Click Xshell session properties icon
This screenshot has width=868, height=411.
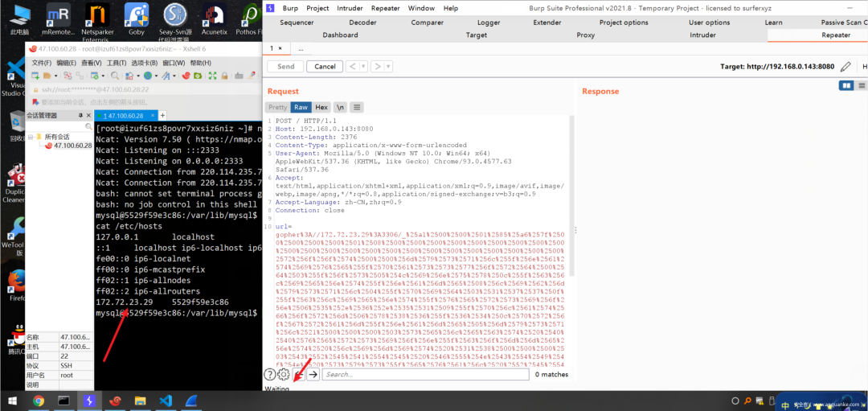tap(95, 76)
